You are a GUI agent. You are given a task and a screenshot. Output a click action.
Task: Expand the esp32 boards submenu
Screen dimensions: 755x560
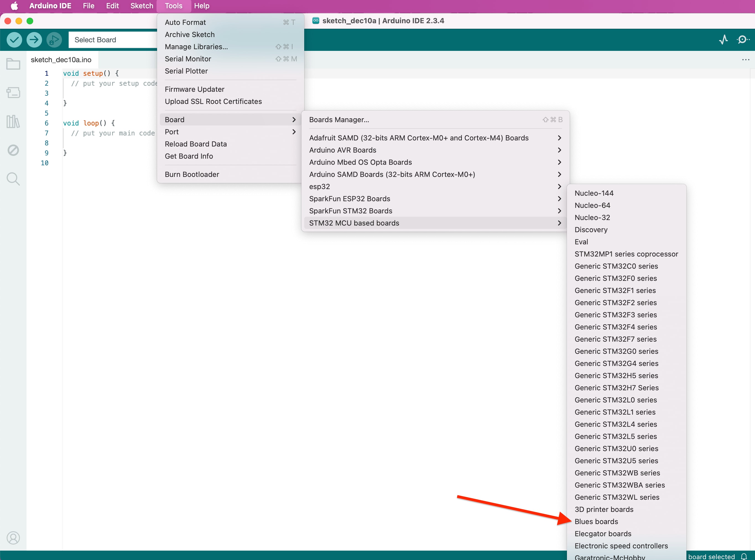tap(435, 187)
